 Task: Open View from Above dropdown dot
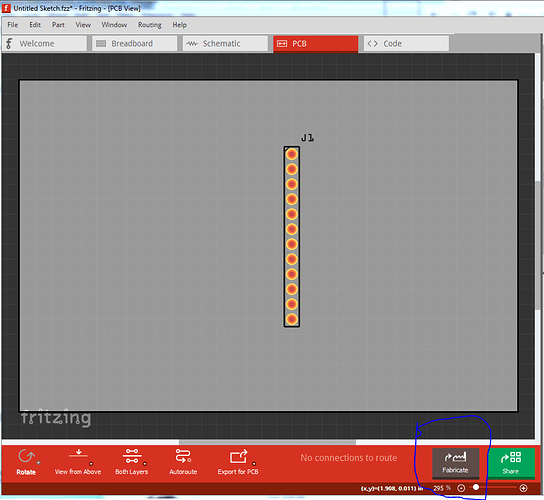pos(91,464)
